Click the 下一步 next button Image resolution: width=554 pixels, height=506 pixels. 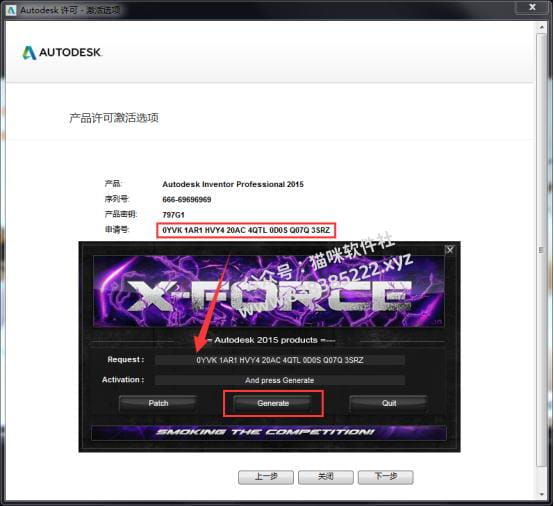[x=385, y=477]
